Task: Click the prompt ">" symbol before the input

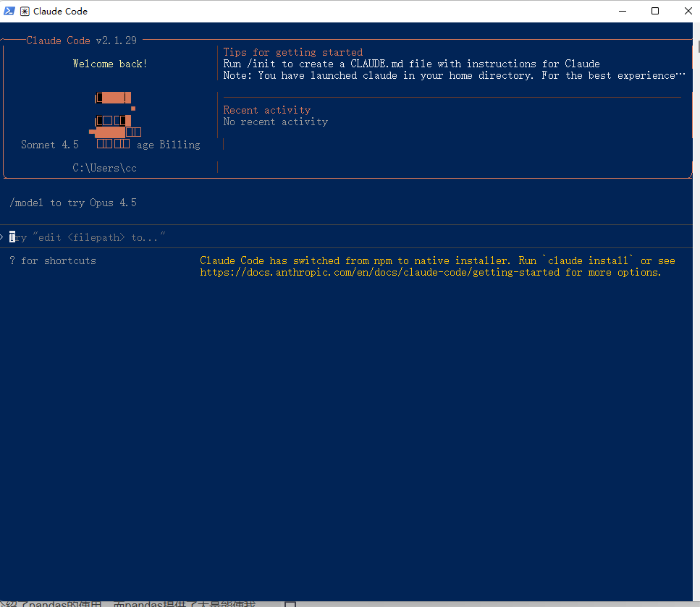Action: click(2, 237)
